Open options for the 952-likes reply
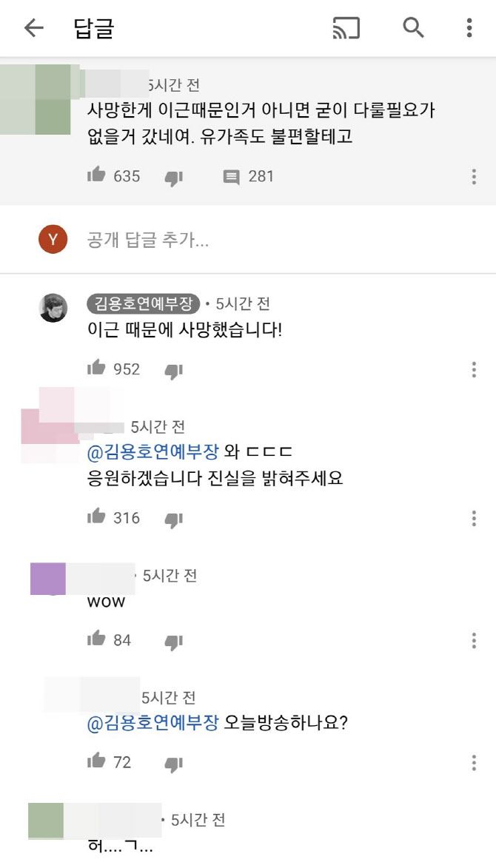496x868 pixels. pos(474,369)
